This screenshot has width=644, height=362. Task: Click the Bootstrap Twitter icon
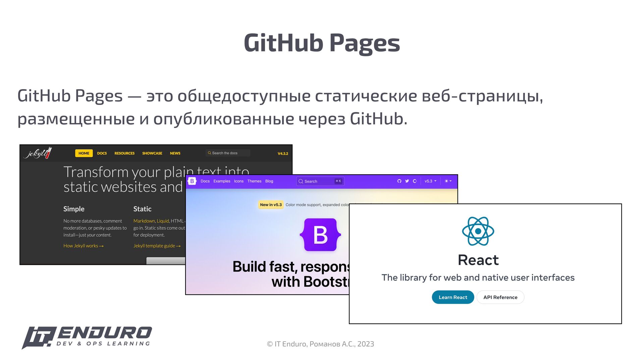tap(407, 181)
